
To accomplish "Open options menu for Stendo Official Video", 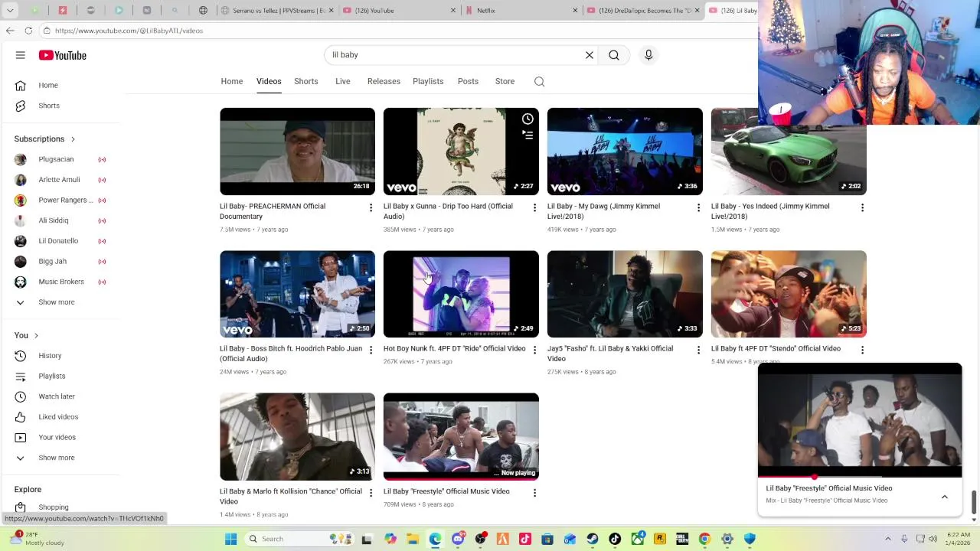I will point(862,350).
